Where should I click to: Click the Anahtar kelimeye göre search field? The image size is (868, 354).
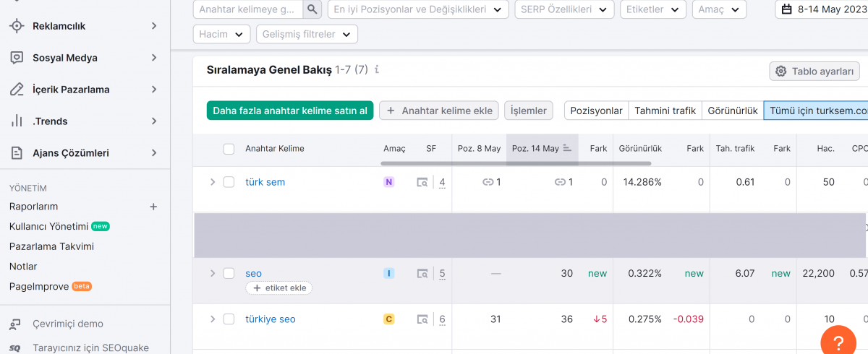click(247, 9)
